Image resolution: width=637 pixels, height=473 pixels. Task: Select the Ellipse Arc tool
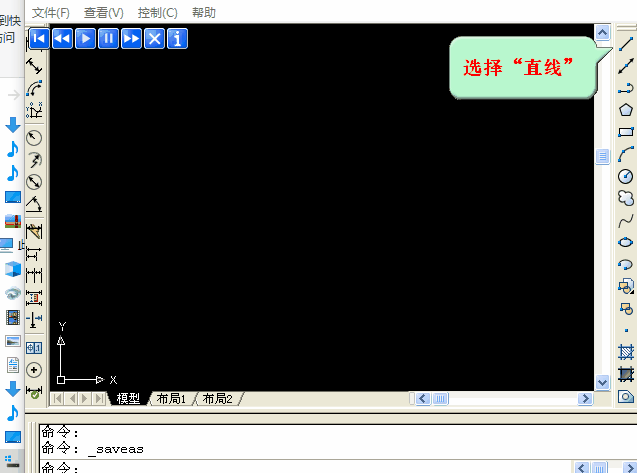tap(626, 265)
